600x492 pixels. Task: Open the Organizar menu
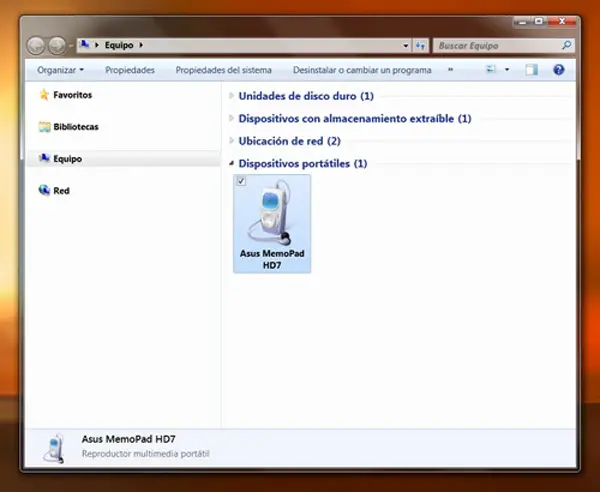[60, 70]
